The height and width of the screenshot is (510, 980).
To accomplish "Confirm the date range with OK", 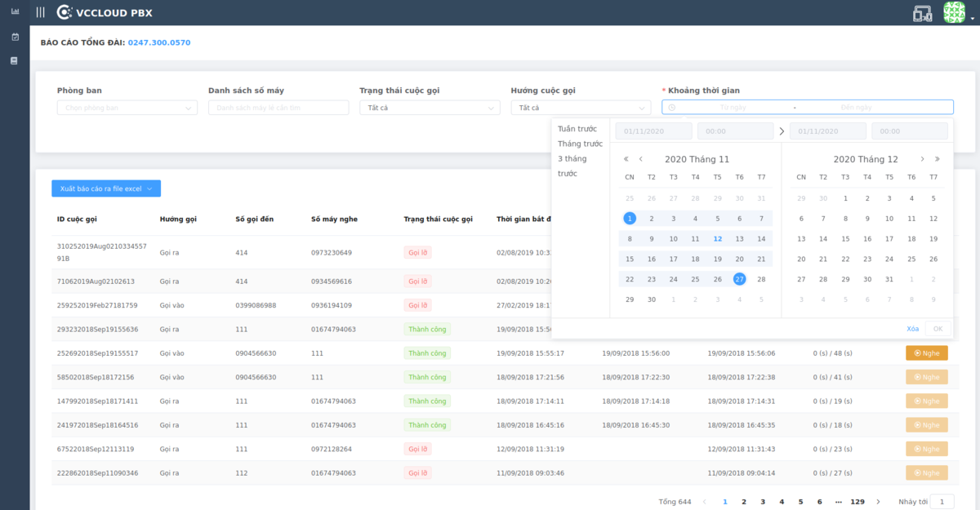I will pos(938,329).
